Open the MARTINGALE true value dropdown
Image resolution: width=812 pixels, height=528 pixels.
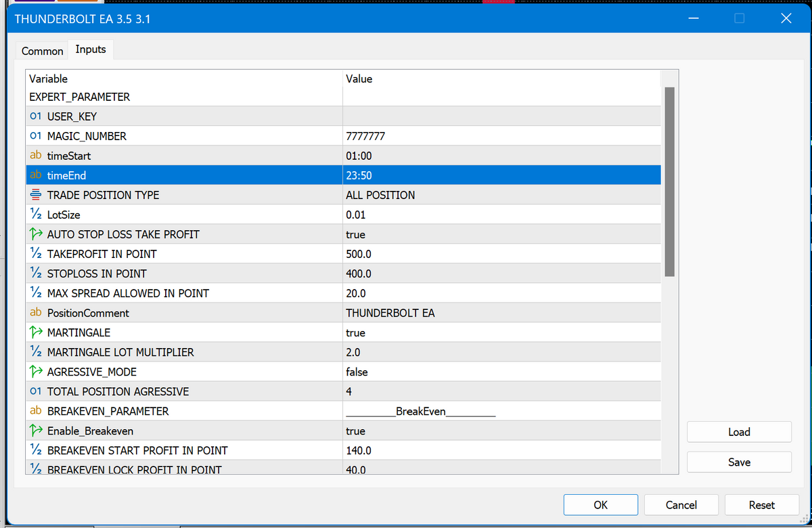coord(501,332)
